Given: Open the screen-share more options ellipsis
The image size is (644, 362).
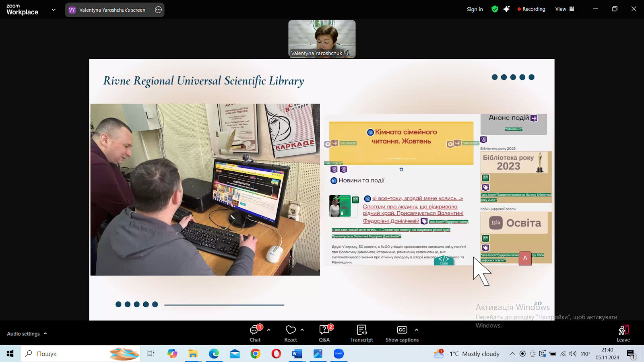Looking at the screenshot, I should (x=159, y=10).
